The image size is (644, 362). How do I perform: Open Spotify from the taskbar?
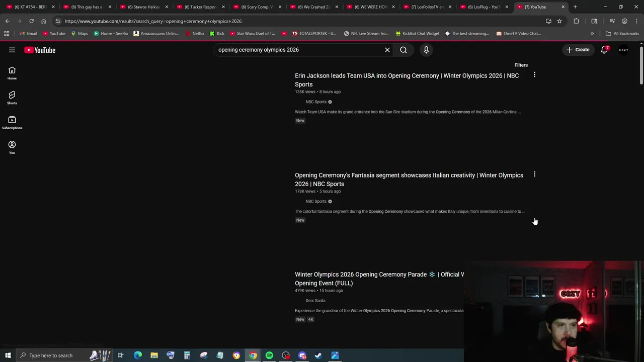click(x=269, y=355)
